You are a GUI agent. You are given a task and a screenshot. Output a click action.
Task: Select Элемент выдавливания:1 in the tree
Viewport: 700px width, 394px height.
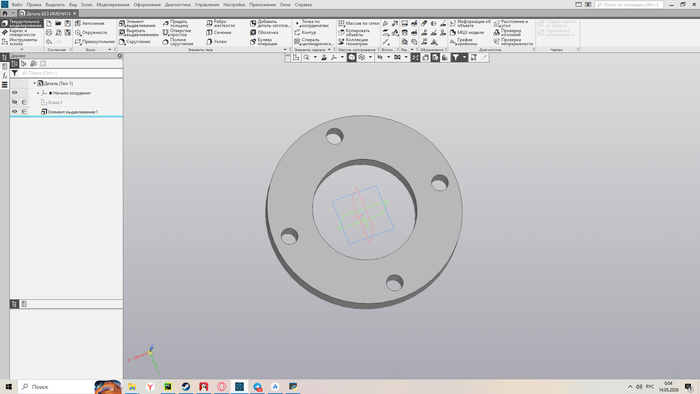coord(72,112)
